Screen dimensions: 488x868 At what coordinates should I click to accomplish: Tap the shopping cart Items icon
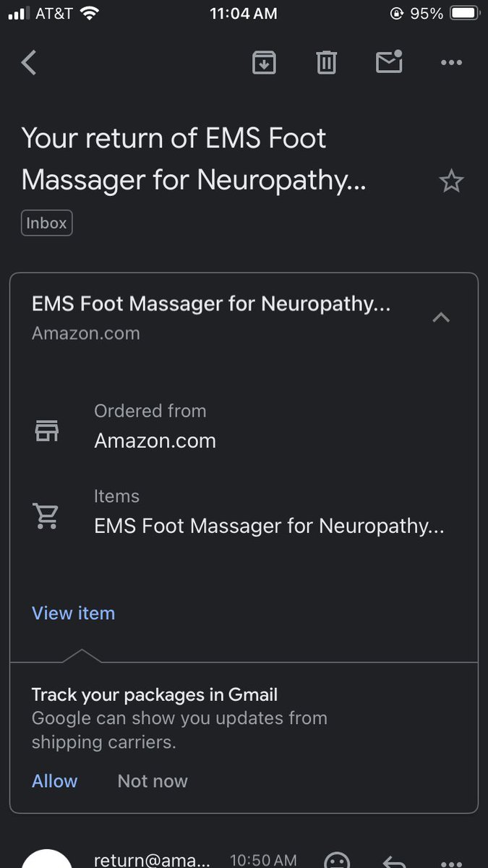point(47,516)
